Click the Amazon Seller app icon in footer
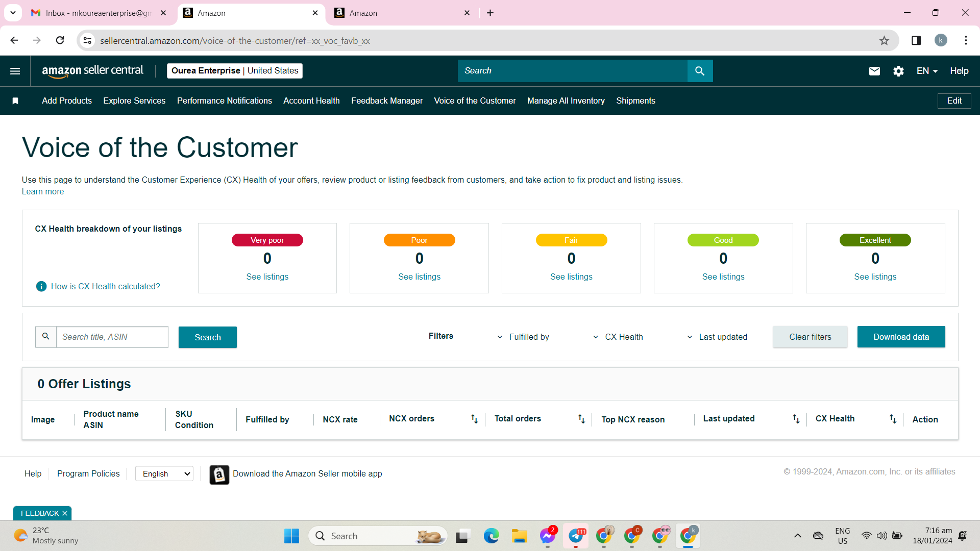 tap(219, 474)
